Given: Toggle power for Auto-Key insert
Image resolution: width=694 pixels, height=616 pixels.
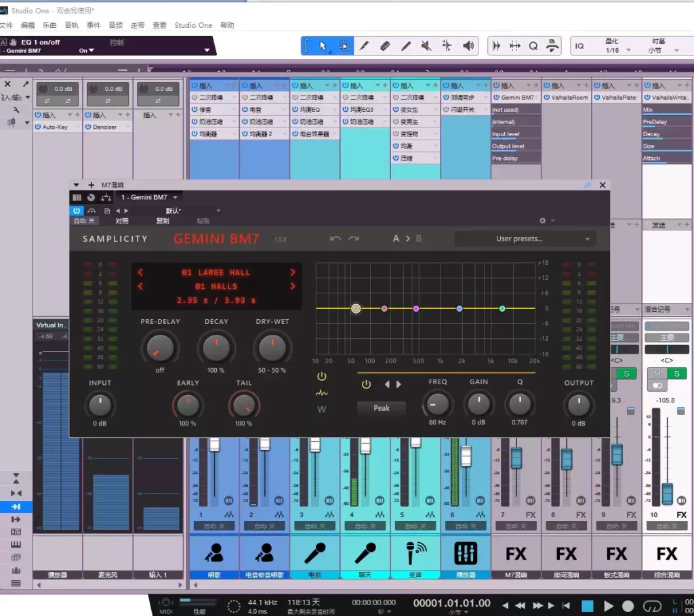Looking at the screenshot, I should 38,127.
